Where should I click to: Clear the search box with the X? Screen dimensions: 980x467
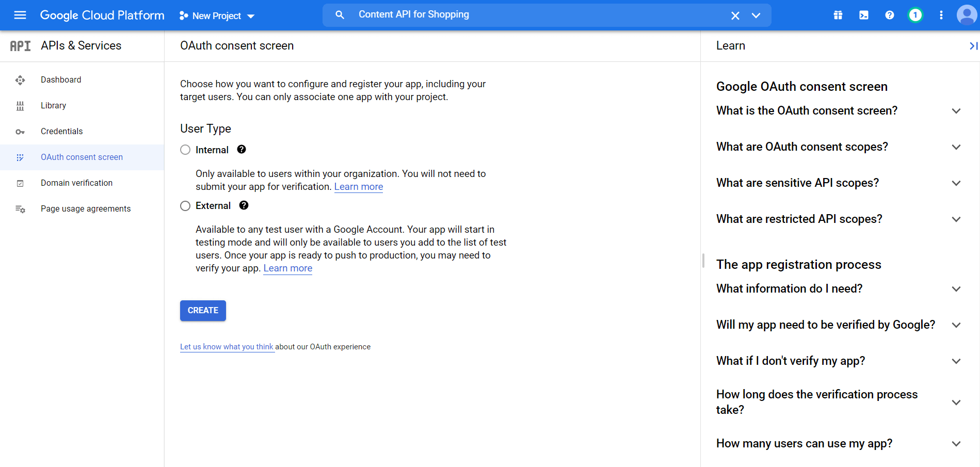coord(735,15)
